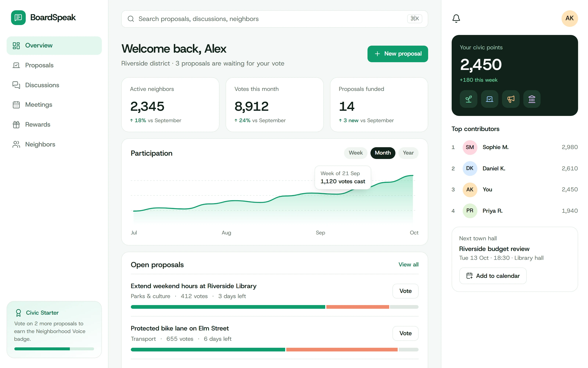This screenshot has height=368, width=588.
Task: Open Meetings in the sidebar
Action: (54, 105)
